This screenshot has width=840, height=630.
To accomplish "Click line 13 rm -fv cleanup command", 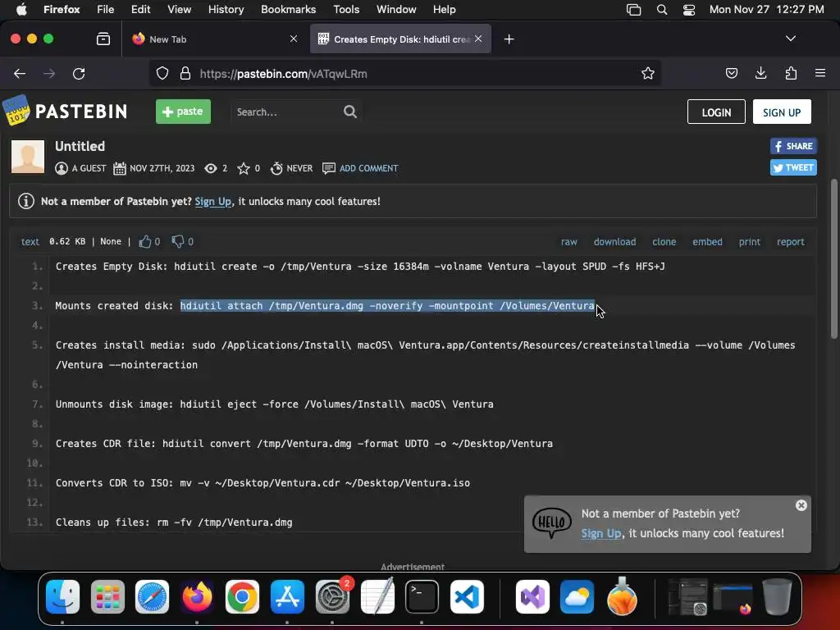I will point(225,523).
